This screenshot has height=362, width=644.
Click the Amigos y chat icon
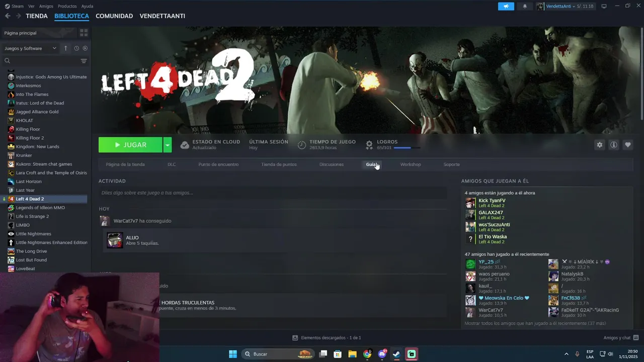click(635, 338)
